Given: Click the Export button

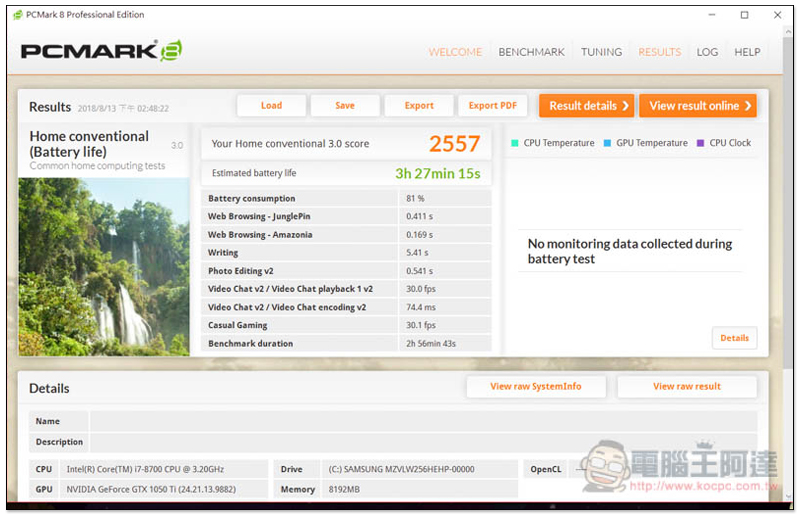Looking at the screenshot, I should coord(419,106).
